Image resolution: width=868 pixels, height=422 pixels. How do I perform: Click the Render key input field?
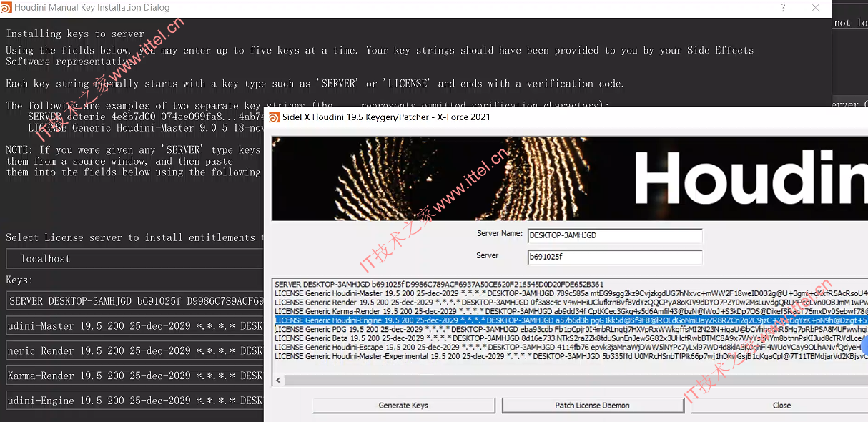[136, 351]
